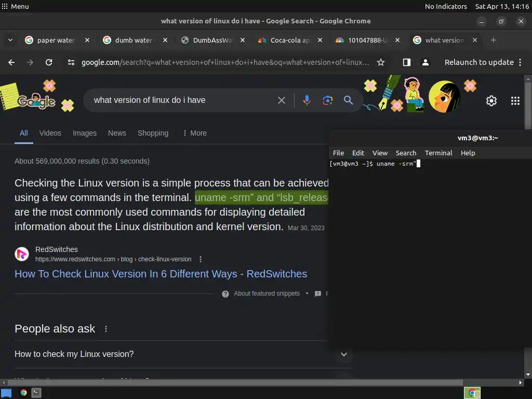
Task: Switch to the 'paper water' tab
Action: [x=56, y=40]
